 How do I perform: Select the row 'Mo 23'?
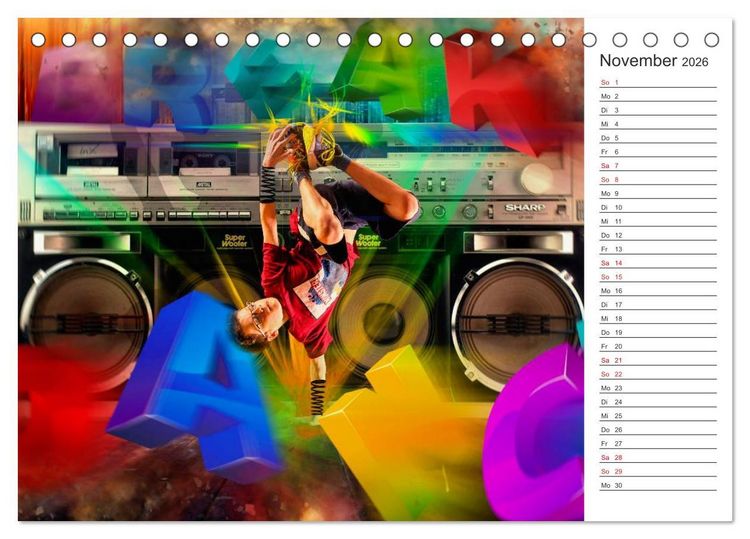coord(658,387)
